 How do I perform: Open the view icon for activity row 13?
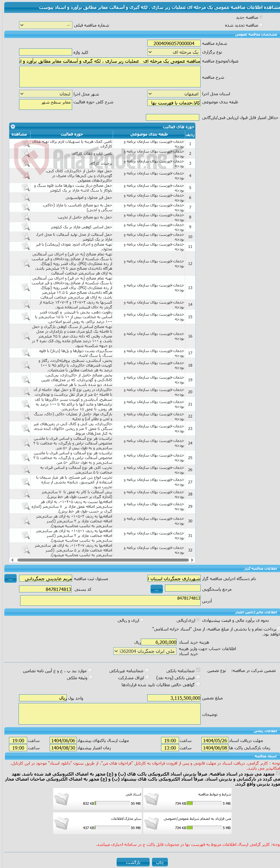pyautogui.click(x=25, y=288)
